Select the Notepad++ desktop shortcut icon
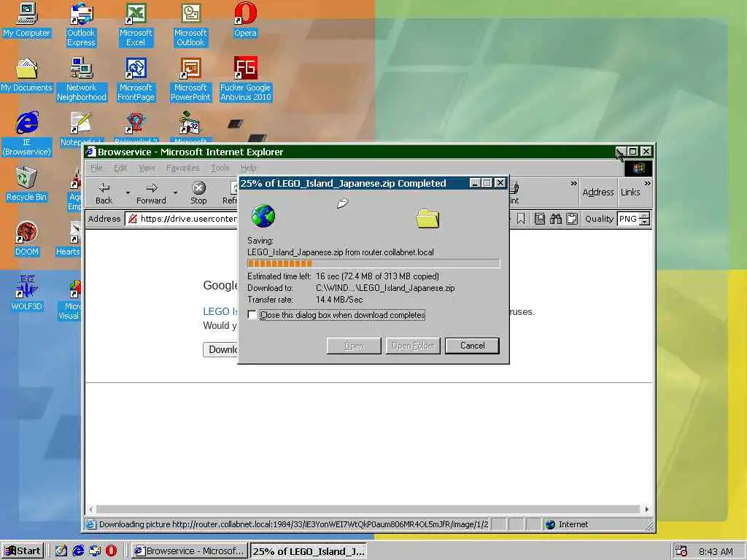The height and width of the screenshot is (560, 747). [80, 128]
